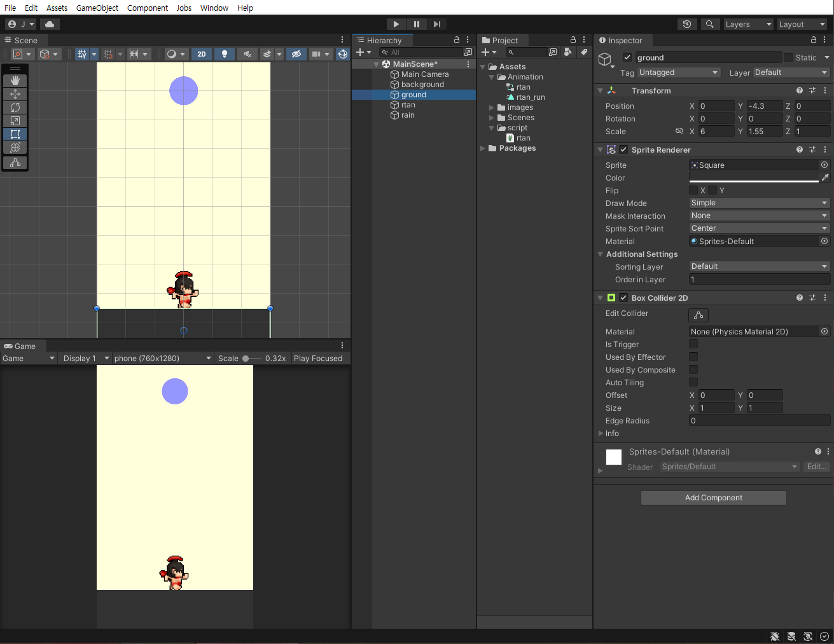Viewport: 834px width, 644px height.
Task: Click Add Component button
Action: 714,498
